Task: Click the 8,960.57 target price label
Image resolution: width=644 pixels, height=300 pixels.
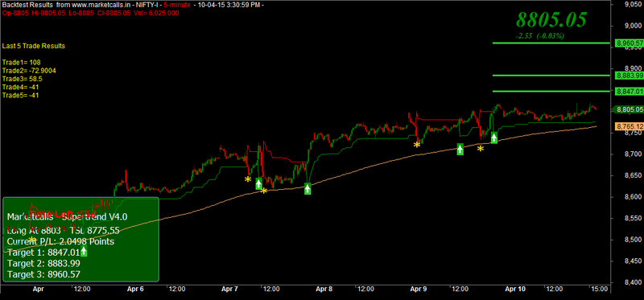Action: pyautogui.click(x=629, y=43)
